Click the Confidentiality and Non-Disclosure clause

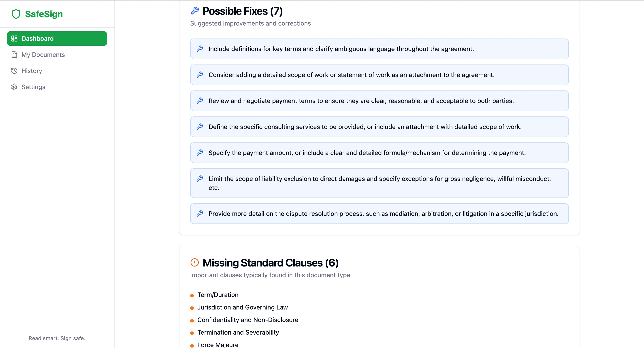tap(247, 320)
